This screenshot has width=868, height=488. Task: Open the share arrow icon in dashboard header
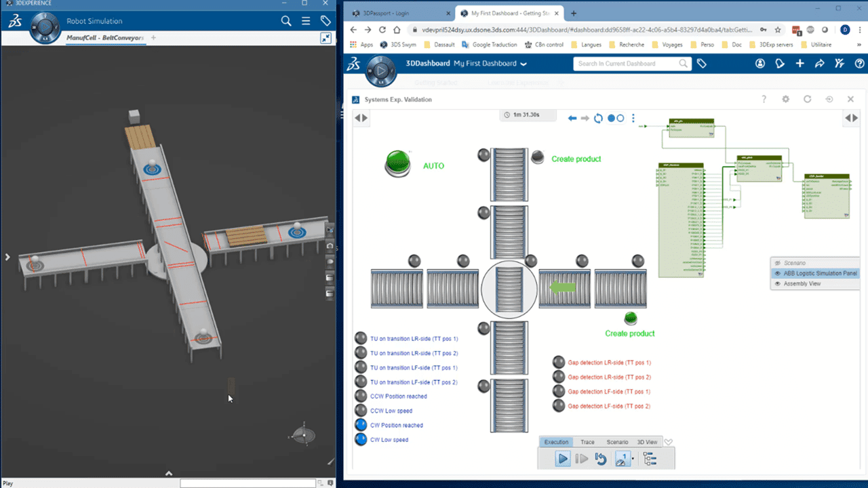pos(819,64)
